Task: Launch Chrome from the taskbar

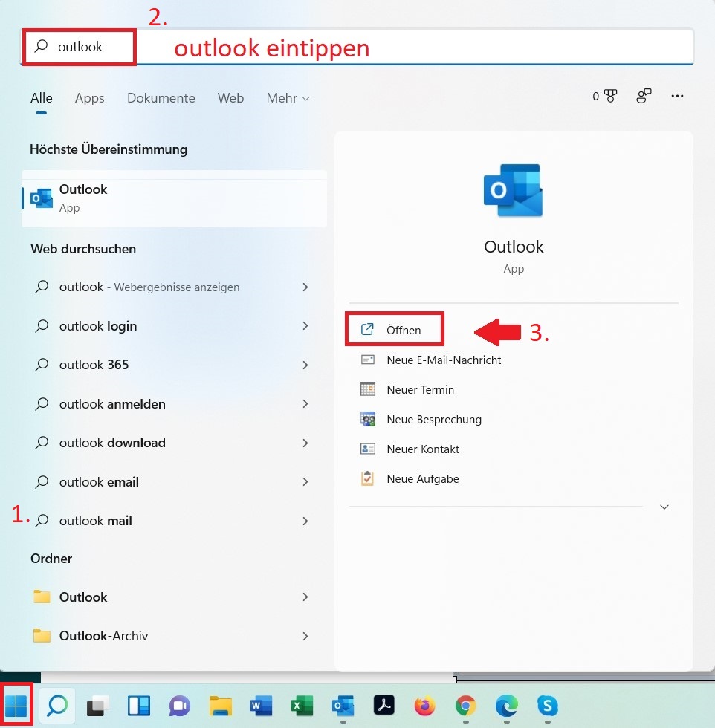Action: click(465, 706)
